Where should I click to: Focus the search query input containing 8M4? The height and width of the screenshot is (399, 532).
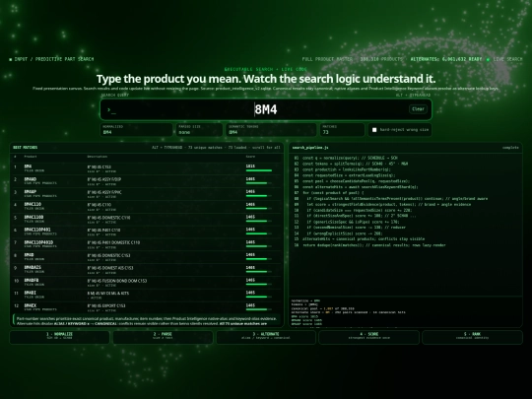[x=266, y=109]
